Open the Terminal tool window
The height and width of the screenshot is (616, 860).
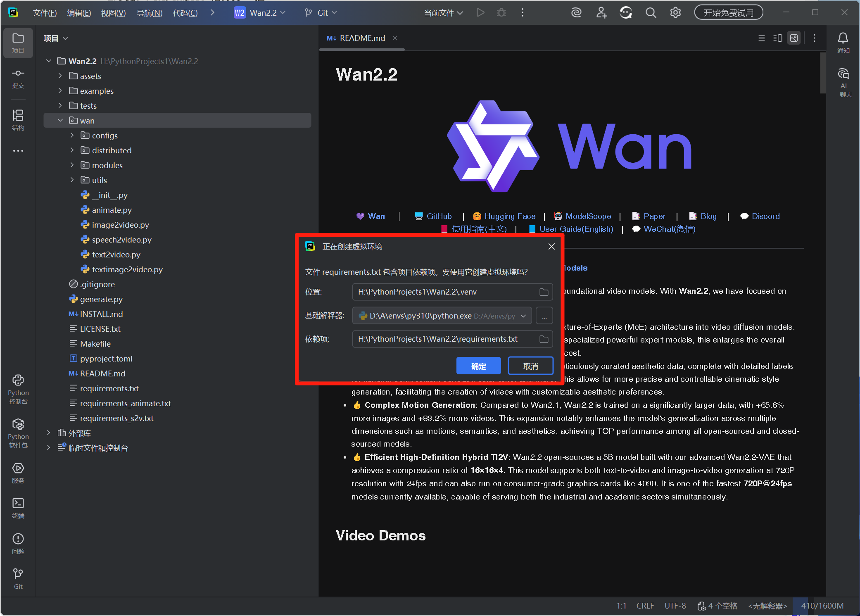pyautogui.click(x=18, y=508)
